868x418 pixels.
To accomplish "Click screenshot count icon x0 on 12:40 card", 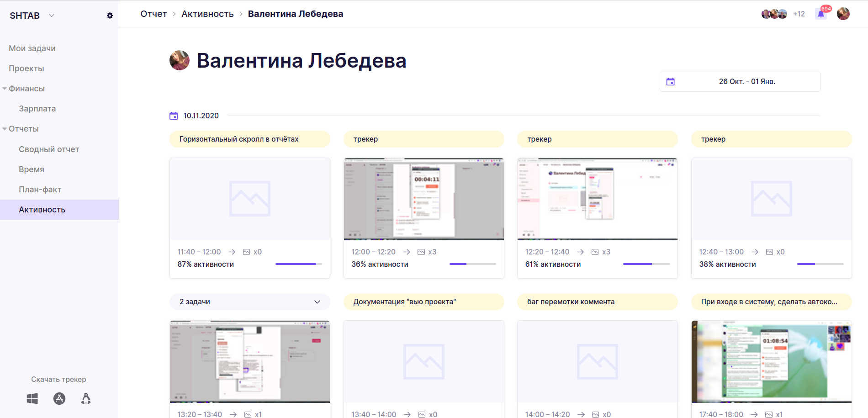I will tap(769, 252).
